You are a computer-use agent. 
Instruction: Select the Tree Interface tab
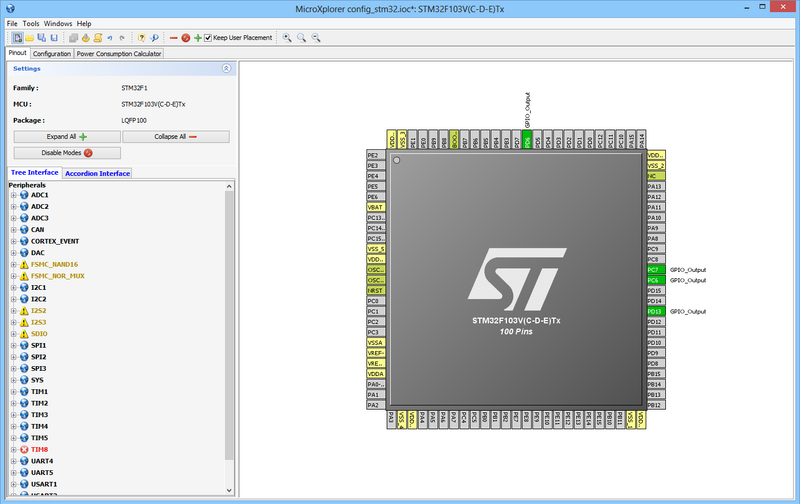coord(35,172)
